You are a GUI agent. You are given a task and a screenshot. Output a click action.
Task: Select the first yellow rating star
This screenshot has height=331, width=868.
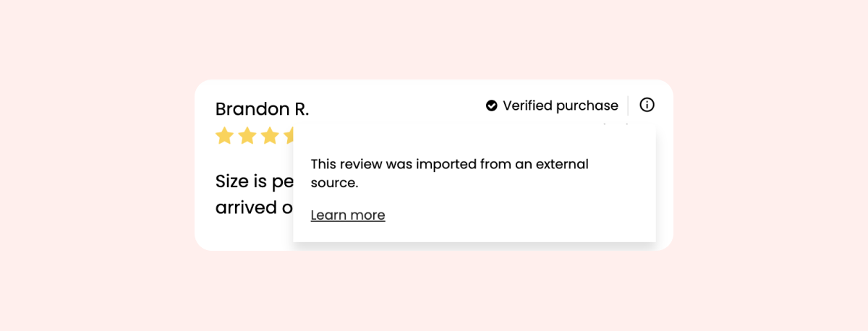click(x=224, y=136)
